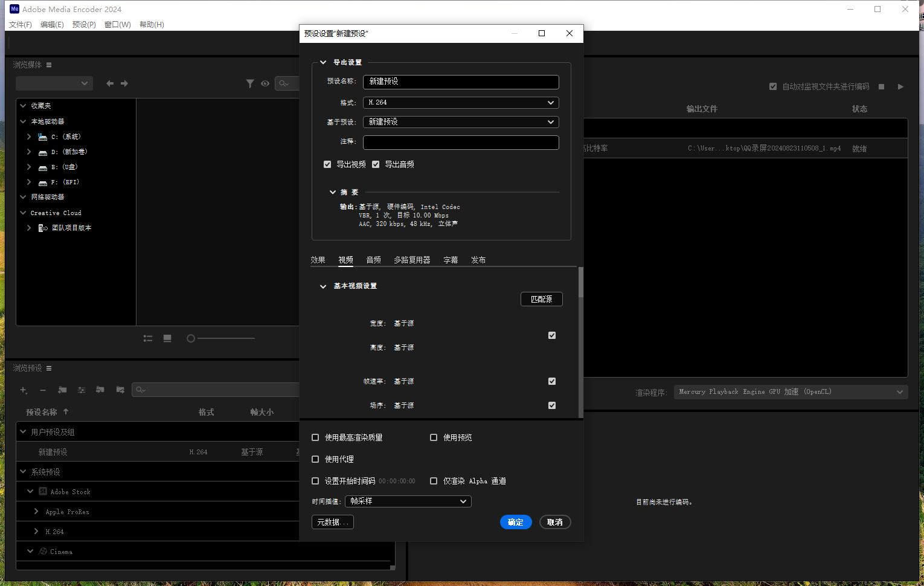Viewport: 924px width, 586px height.
Task: Click the back arrow in media browser
Action: [110, 83]
